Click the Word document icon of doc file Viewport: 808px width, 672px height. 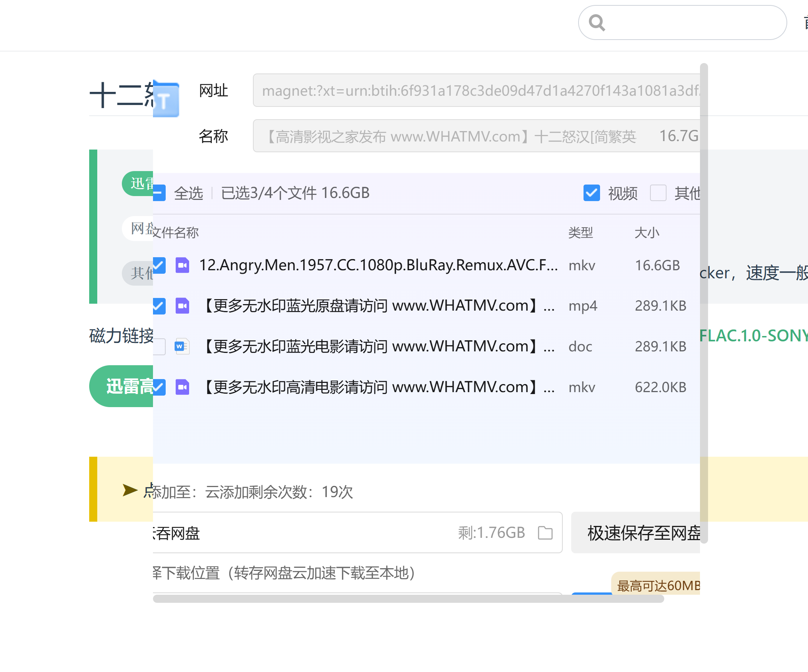pos(182,346)
